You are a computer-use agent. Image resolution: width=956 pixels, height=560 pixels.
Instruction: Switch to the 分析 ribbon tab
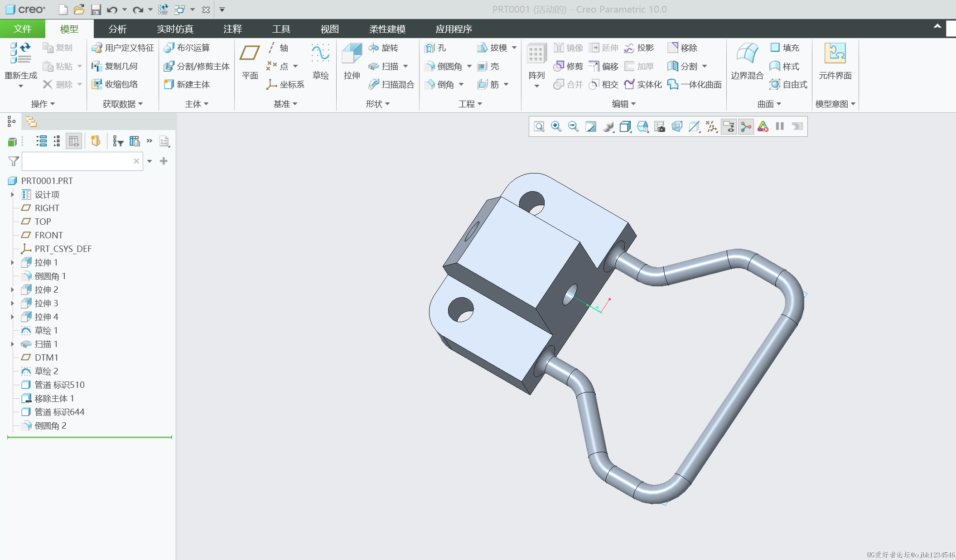click(117, 29)
